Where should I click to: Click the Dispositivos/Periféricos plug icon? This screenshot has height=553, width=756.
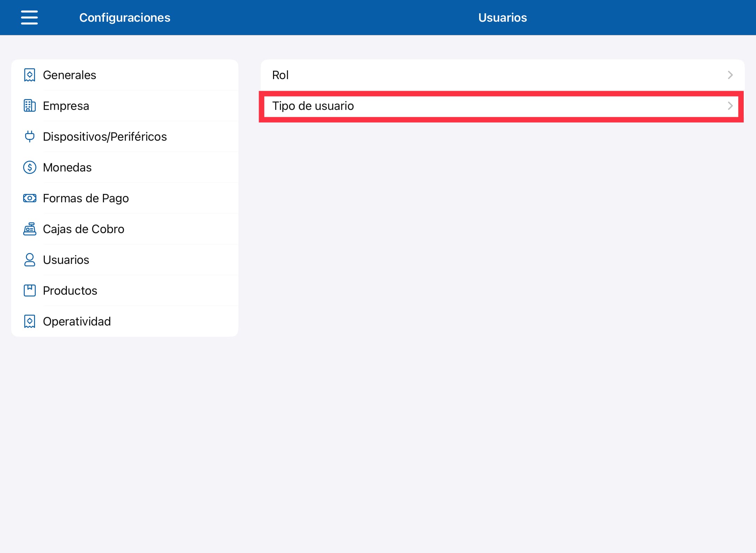[30, 136]
